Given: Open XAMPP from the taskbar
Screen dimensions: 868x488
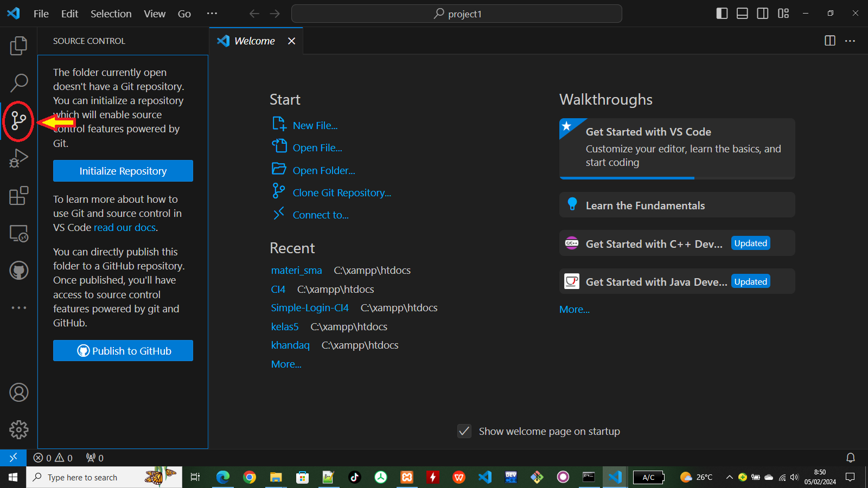Looking at the screenshot, I should tap(407, 477).
